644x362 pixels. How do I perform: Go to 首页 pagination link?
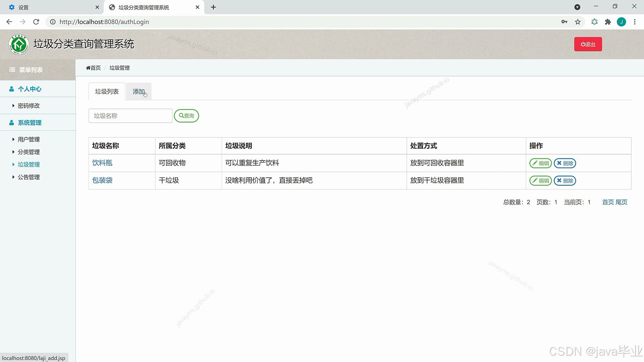pos(608,202)
